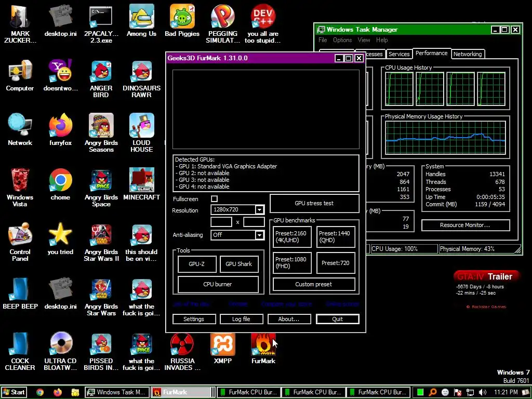Open Firefox from taskbar quick launch
The image size is (532, 399).
click(x=58, y=392)
